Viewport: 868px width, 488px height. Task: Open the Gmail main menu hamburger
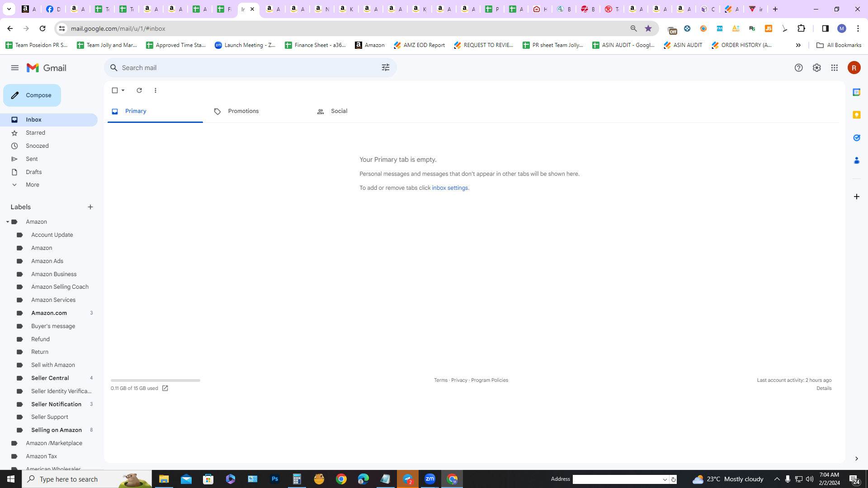tap(15, 68)
